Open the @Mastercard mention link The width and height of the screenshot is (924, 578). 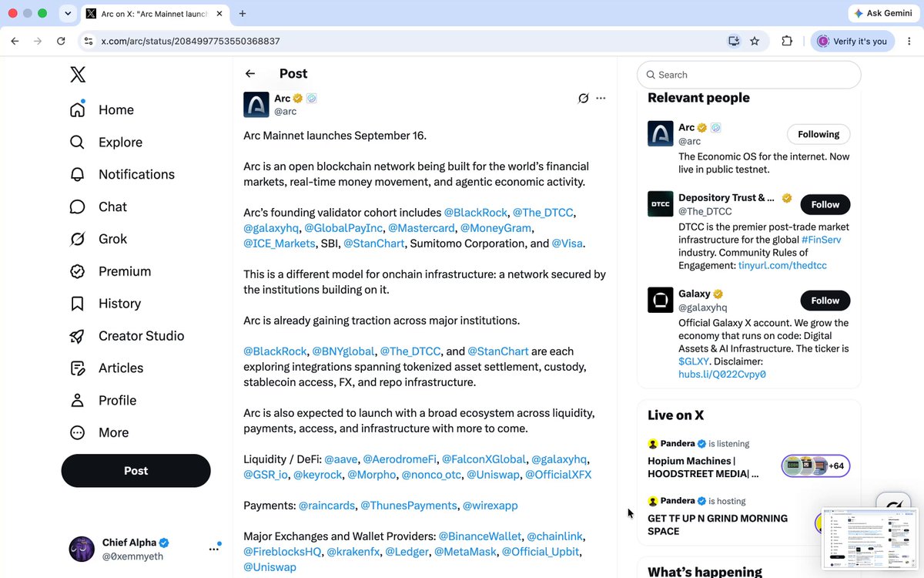(x=421, y=228)
